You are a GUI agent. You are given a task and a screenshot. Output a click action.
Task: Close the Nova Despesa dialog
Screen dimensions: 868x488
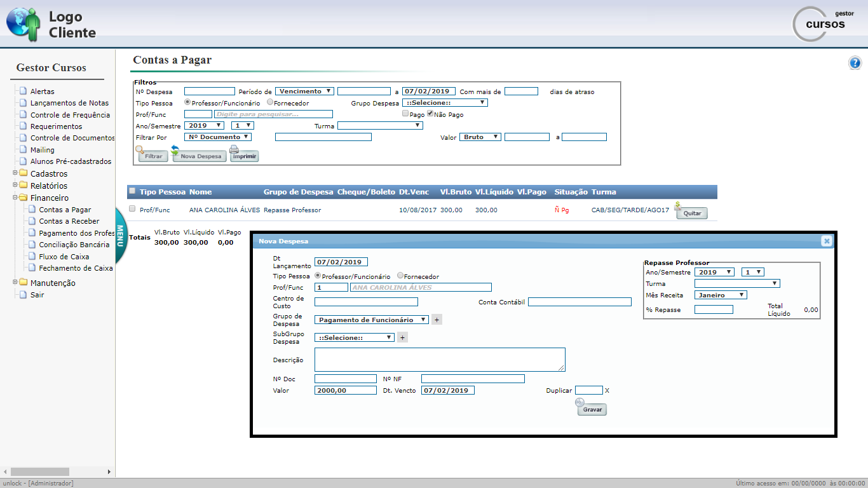(826, 241)
